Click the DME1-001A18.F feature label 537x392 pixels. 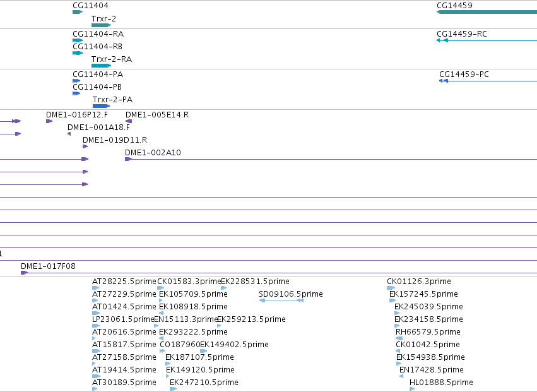pyautogui.click(x=99, y=128)
